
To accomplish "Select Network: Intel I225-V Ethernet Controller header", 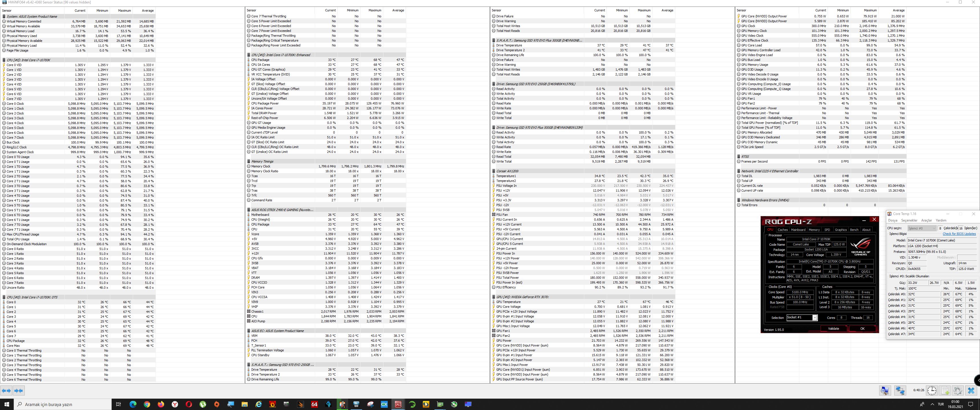I will pyautogui.click(x=821, y=171).
